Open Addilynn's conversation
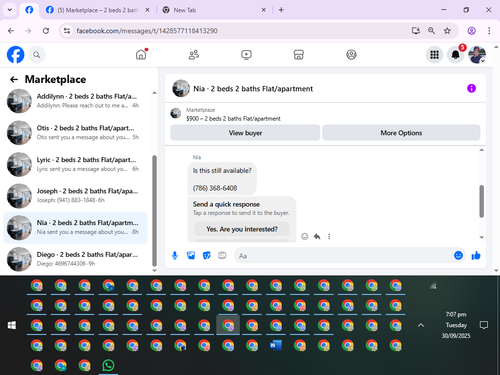The width and height of the screenshot is (500, 375). 76,101
